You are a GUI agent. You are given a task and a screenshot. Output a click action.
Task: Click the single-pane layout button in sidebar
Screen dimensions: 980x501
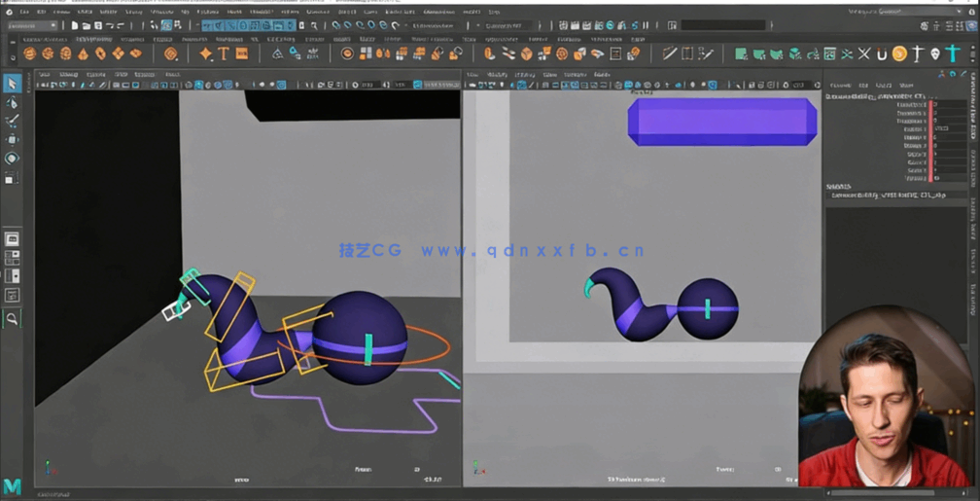pyautogui.click(x=12, y=239)
